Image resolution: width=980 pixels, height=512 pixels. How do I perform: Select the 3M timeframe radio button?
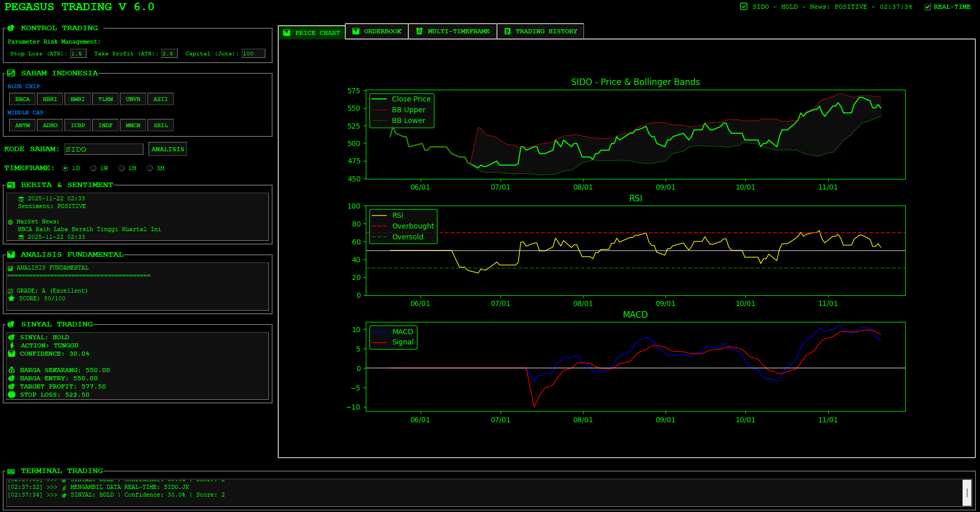[150, 168]
